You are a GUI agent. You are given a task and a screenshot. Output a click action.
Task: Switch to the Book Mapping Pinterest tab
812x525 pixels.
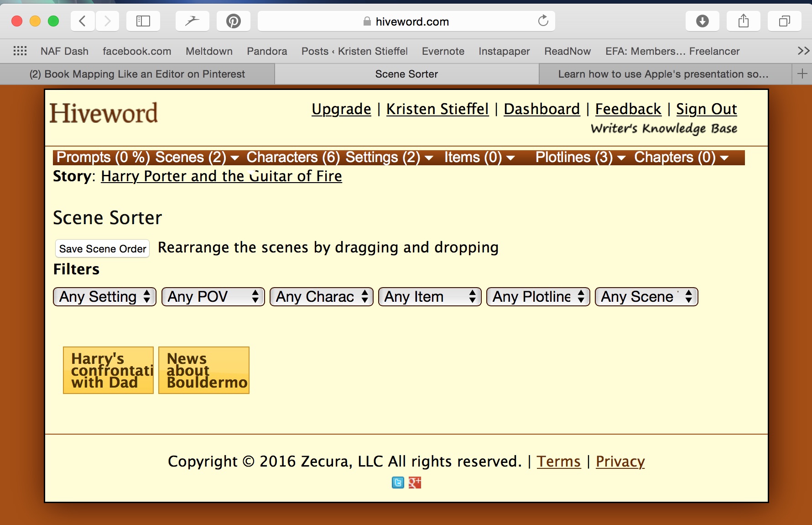coord(137,74)
